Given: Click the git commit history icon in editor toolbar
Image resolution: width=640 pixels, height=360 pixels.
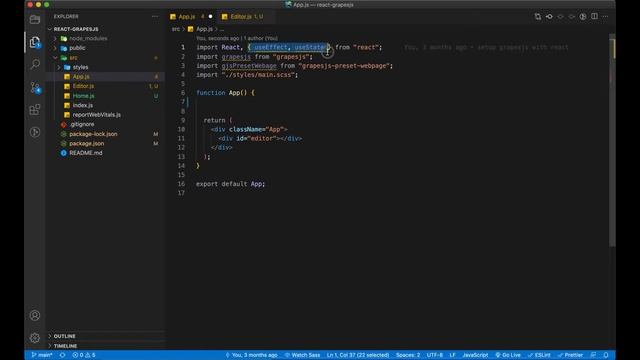Looking at the screenshot, I should pos(549,16).
